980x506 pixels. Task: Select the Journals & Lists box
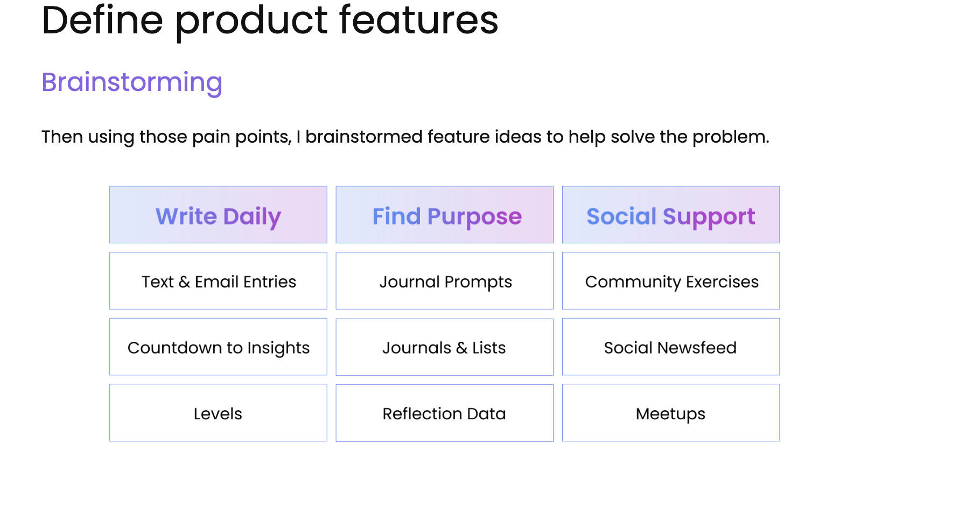coord(444,347)
